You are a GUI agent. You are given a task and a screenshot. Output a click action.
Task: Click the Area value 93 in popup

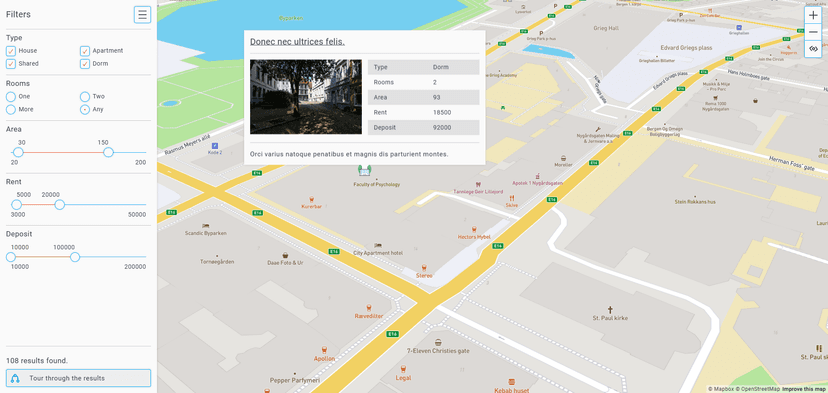pos(436,98)
